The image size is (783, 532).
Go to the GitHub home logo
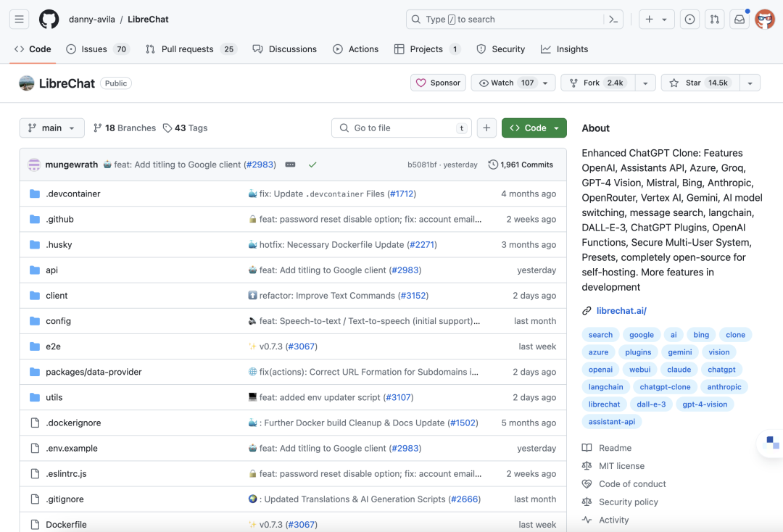49,20
